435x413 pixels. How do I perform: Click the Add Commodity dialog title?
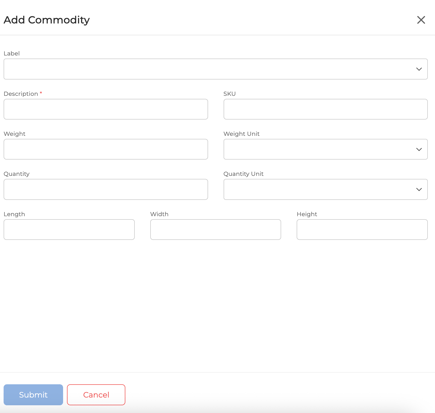pyautogui.click(x=47, y=20)
